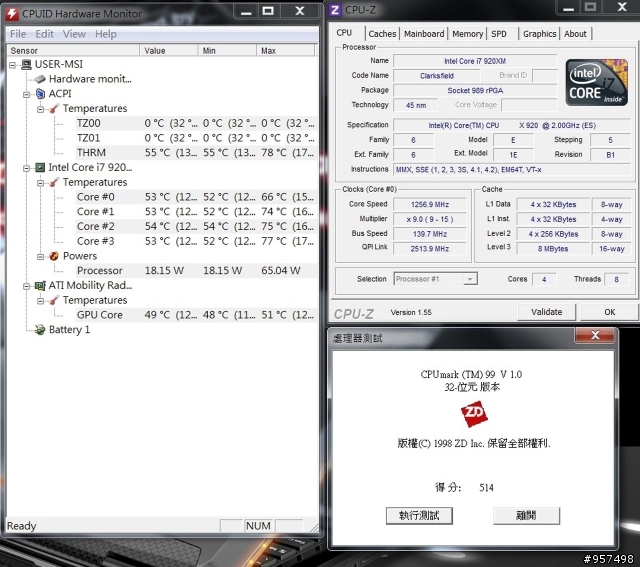Click the red ZD logo in CPUmark
Screen dimensions: 640x567
coord(474,414)
